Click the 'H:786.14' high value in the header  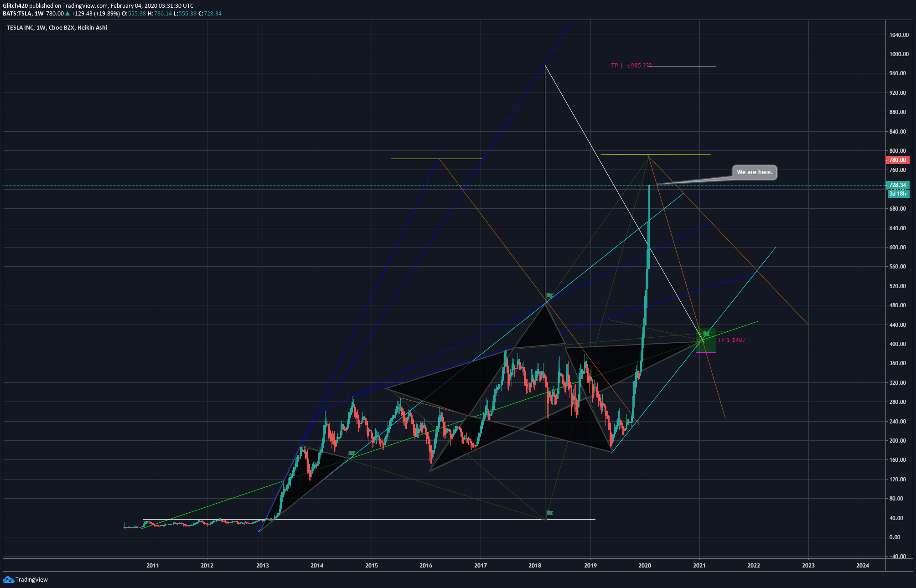[x=160, y=14]
